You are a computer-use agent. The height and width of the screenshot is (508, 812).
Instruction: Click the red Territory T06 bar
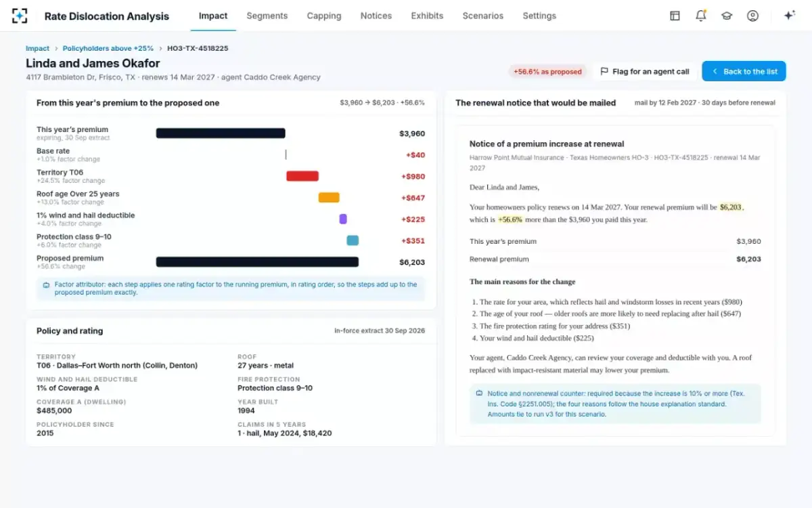pyautogui.click(x=302, y=176)
